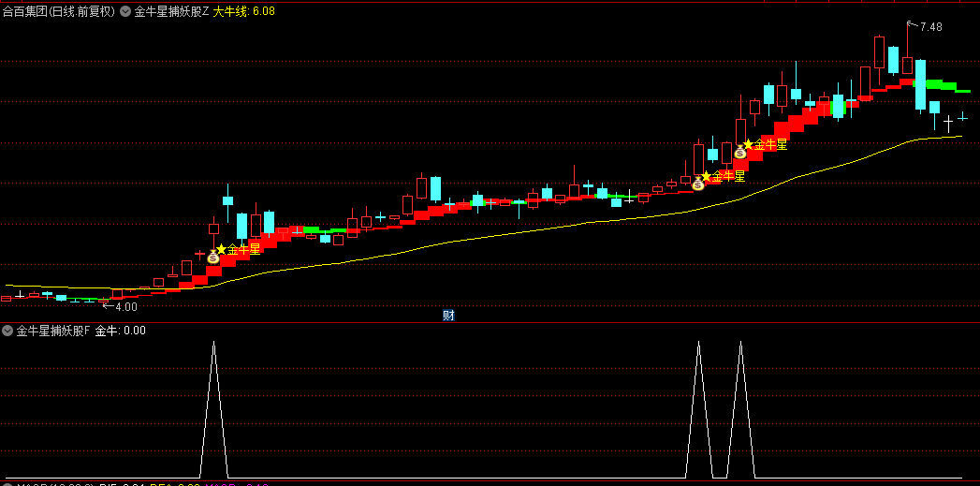
Task: Click the 4.00 low price label
Action: (126, 307)
